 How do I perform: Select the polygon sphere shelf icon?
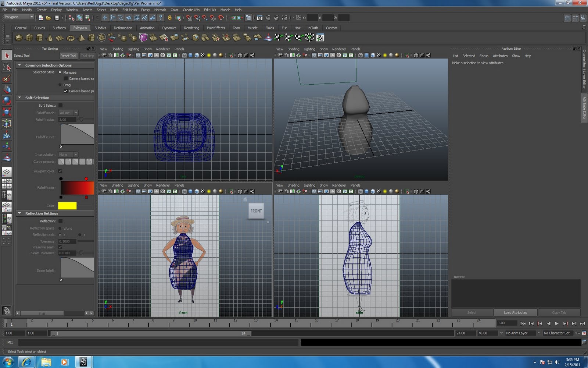tap(19, 38)
